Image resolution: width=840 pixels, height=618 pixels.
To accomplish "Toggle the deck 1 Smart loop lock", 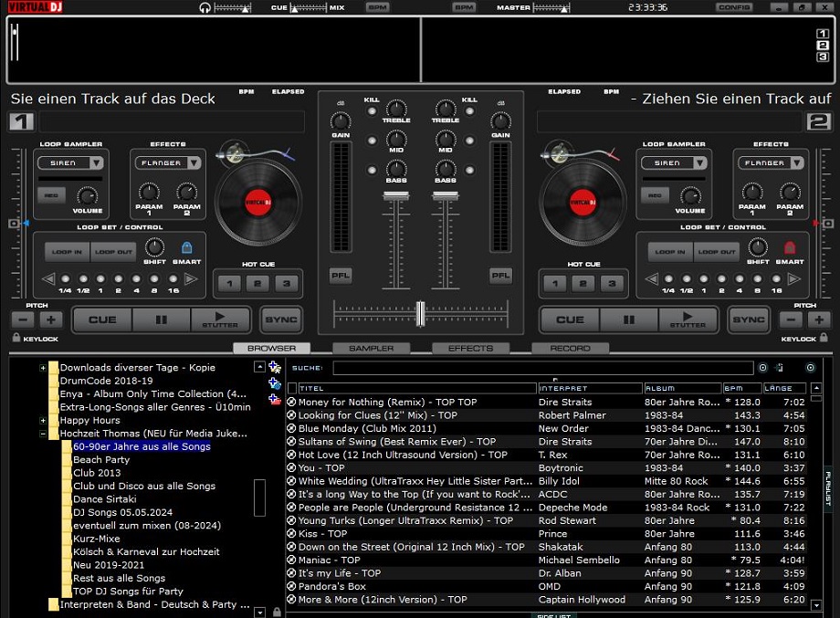I will [x=186, y=247].
